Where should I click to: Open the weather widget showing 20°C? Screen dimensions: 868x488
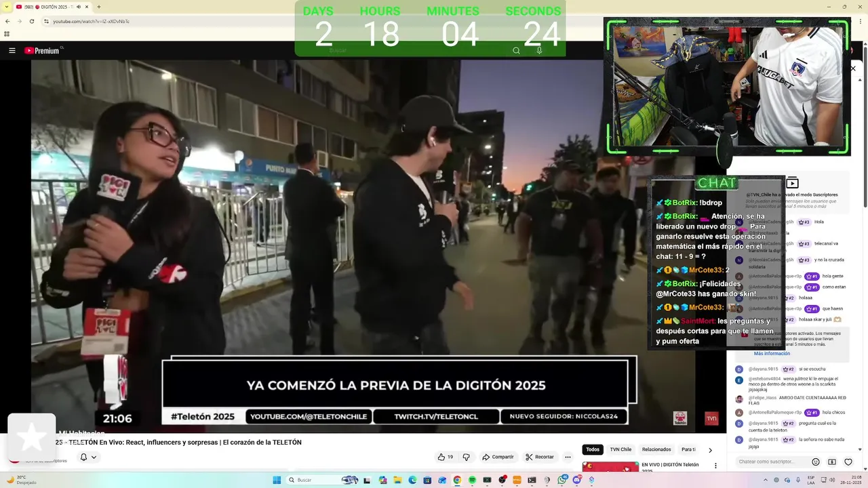(x=20, y=480)
